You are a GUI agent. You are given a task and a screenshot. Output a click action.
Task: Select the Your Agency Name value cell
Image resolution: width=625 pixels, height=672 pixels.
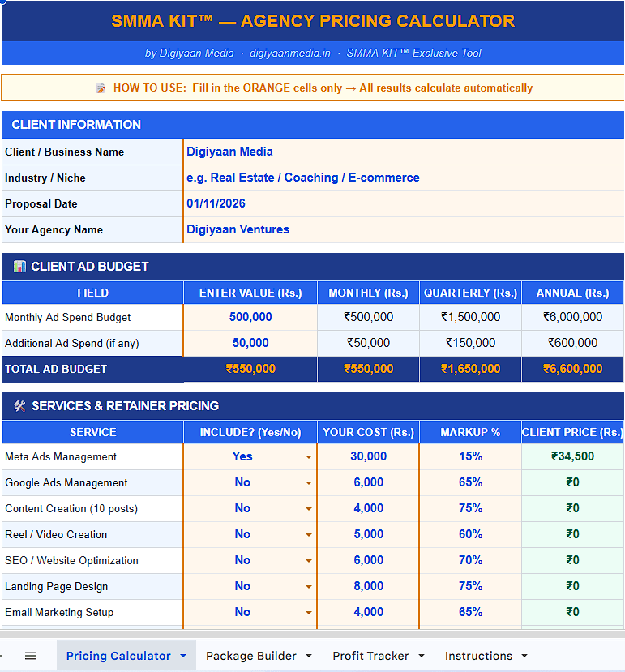point(404,229)
